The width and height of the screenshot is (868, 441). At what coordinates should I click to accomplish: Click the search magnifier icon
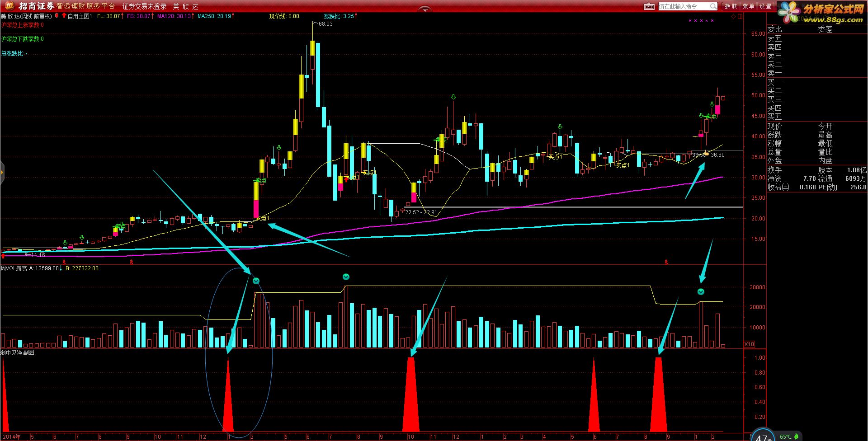[x=713, y=6]
